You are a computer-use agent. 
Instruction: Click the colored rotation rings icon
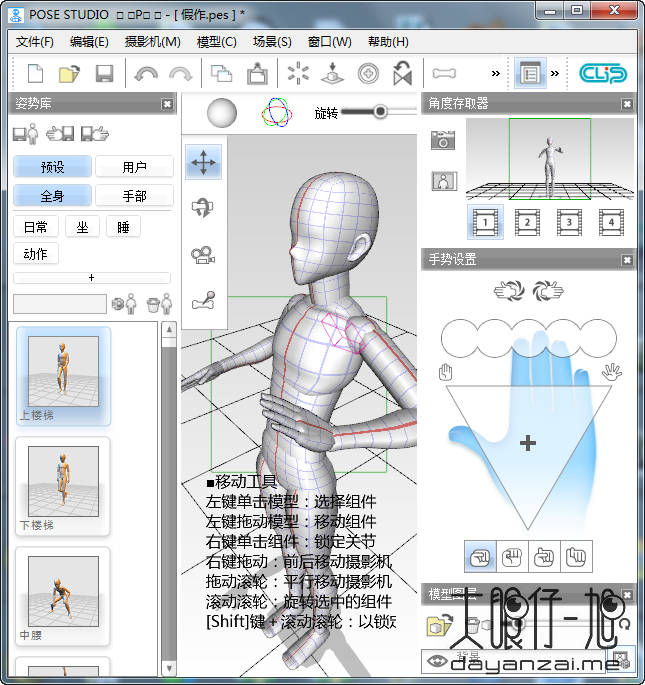277,113
